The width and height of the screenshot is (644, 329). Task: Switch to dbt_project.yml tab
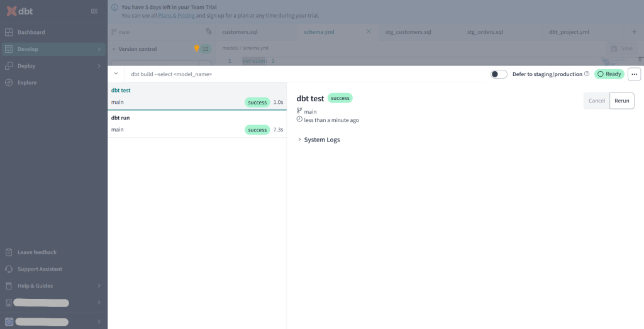pyautogui.click(x=569, y=31)
